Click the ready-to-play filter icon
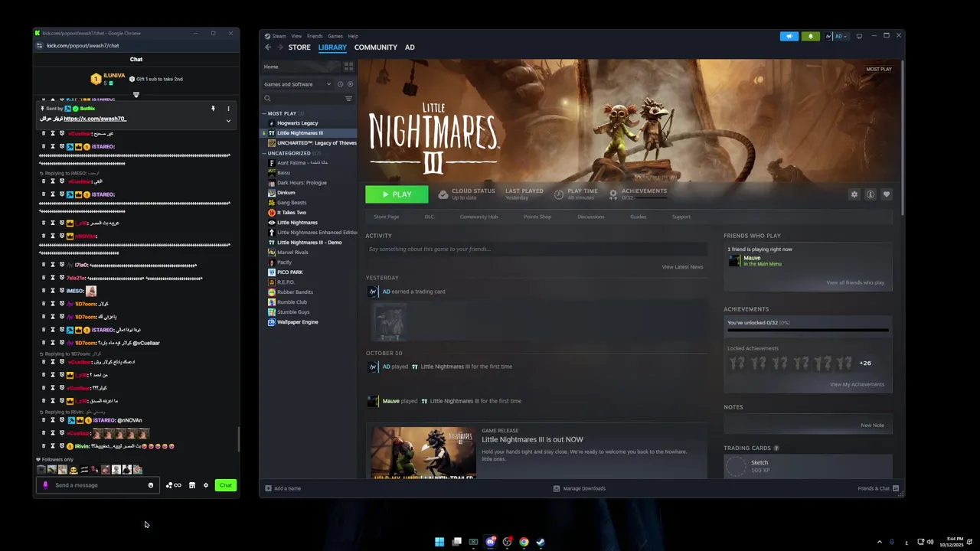Image resolution: width=980 pixels, height=551 pixels. tap(350, 84)
